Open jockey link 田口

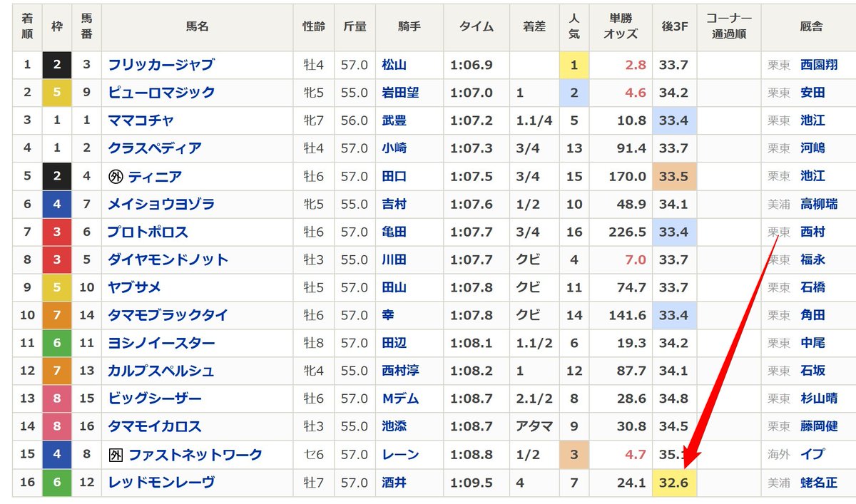click(394, 176)
